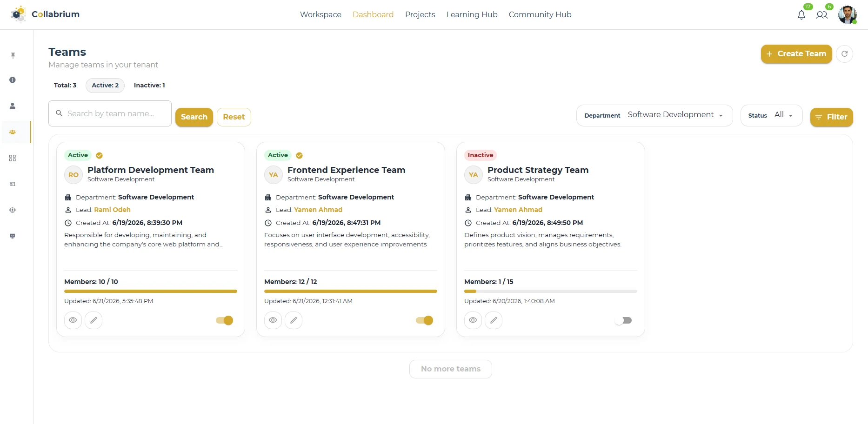868x424 pixels.
Task: Click clock icon on Platform Development Team card
Action: [x=68, y=223]
